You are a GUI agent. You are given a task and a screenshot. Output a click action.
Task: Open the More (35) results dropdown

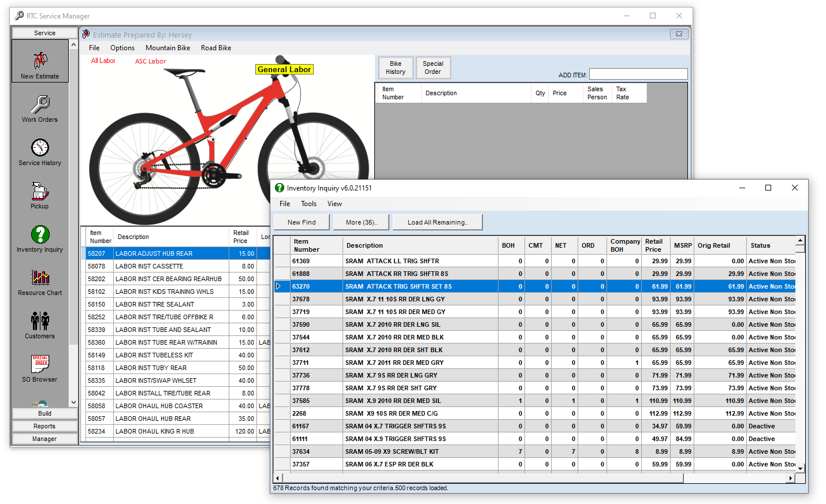click(361, 222)
